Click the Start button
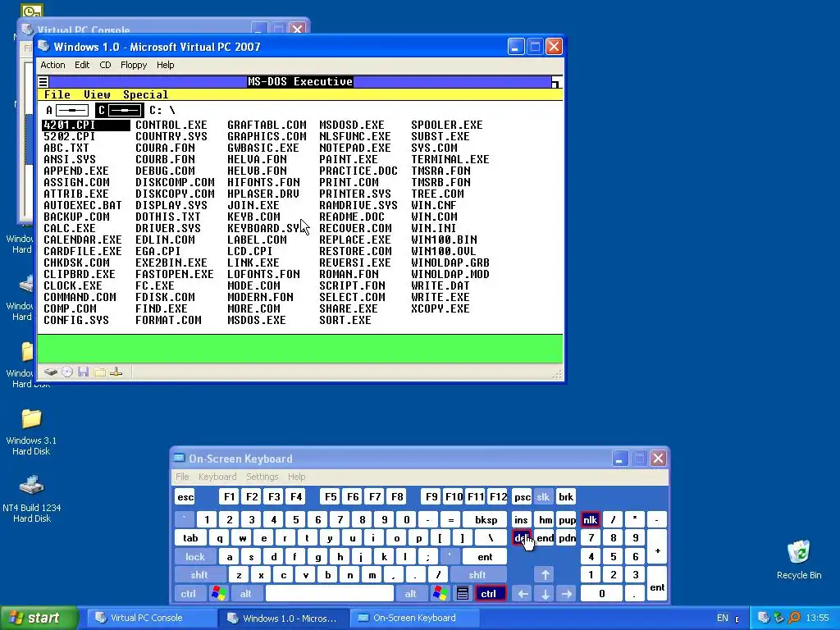Image resolution: width=840 pixels, height=630 pixels. (x=38, y=618)
